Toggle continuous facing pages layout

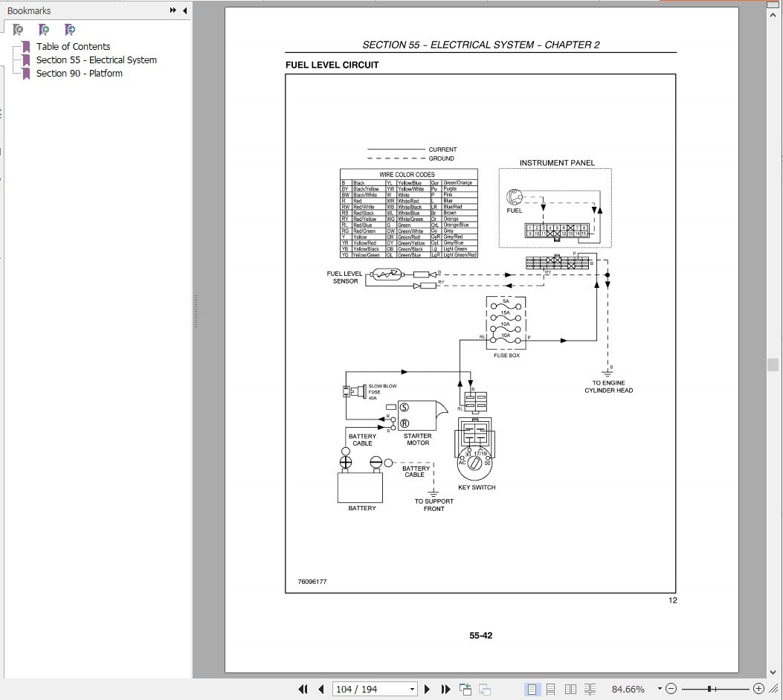pos(589,689)
